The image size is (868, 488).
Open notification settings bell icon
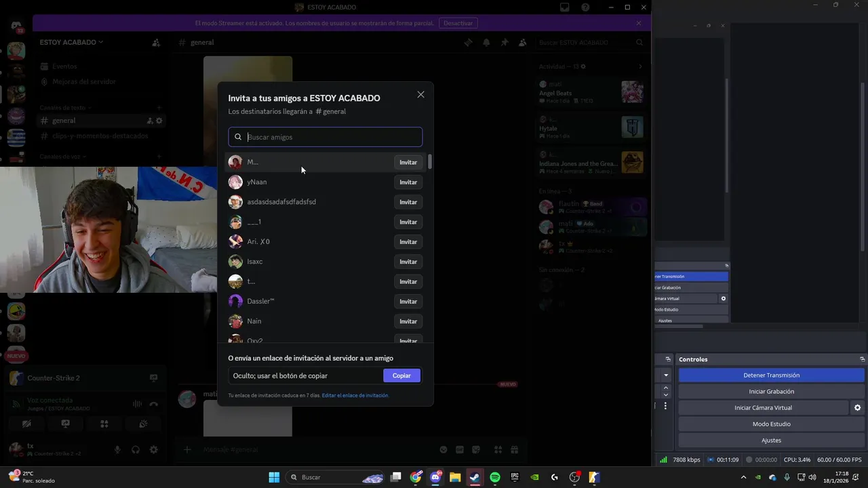pyautogui.click(x=486, y=42)
